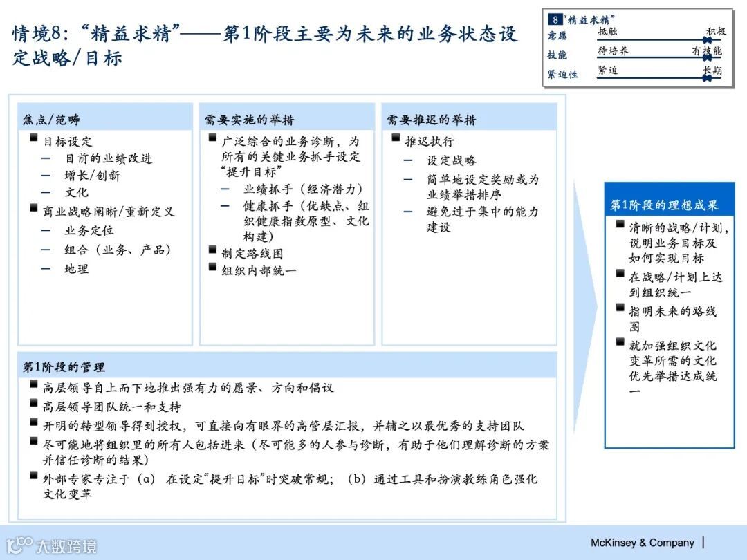Select the "尽可能地将组织里的所有人包括进来" bullet
This screenshot has width=747, height=560.
pos(296,452)
